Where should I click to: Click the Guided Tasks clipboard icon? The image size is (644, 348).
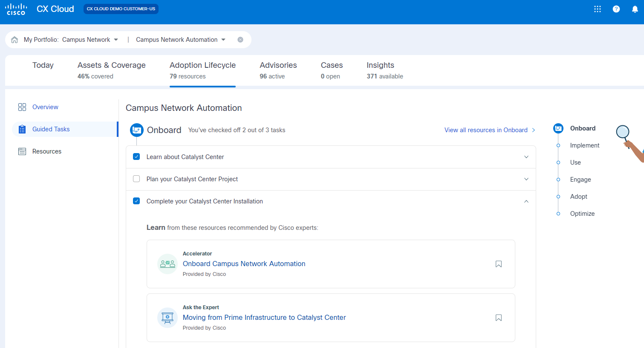[22, 129]
